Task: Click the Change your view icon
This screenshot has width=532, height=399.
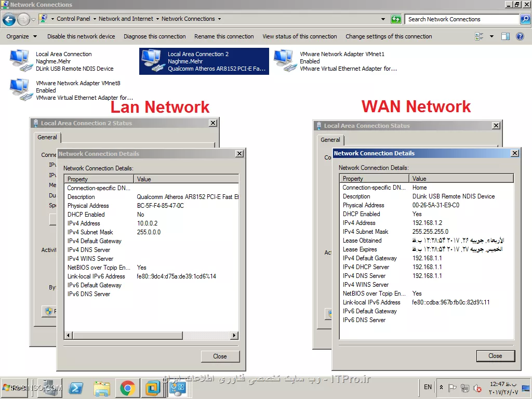Action: click(479, 36)
